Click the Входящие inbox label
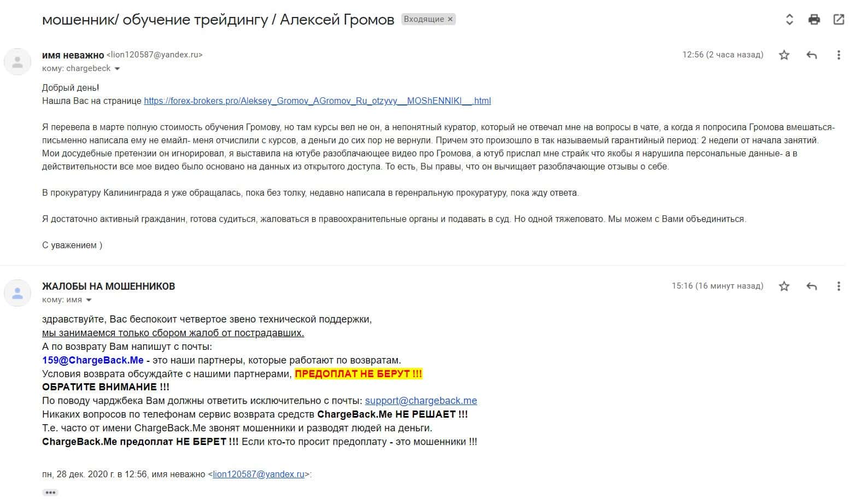The height and width of the screenshot is (504, 855). pos(424,19)
